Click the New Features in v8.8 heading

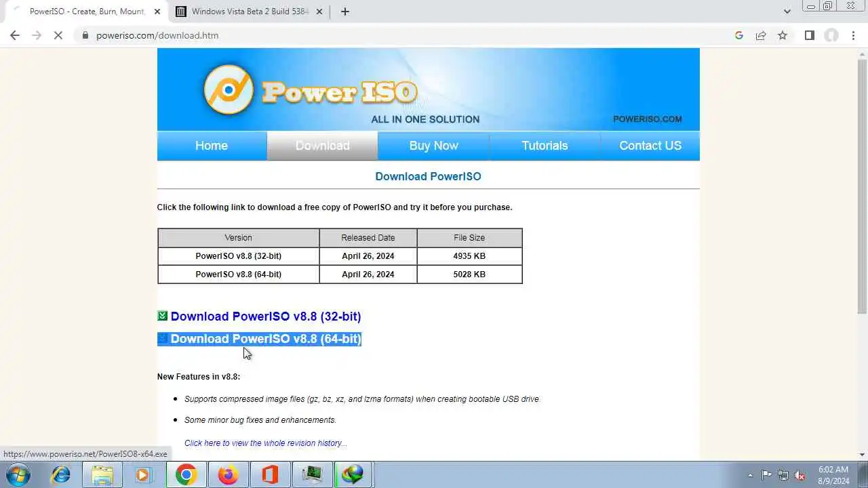[199, 377]
